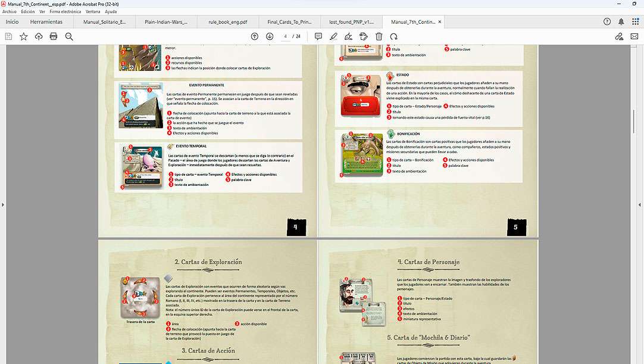Viewport: 644px width, 364px height.
Task: Go to next page arrow
Action: (270, 36)
